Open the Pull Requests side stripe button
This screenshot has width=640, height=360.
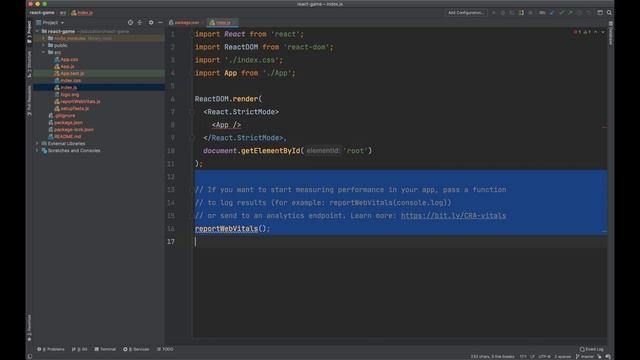pos(29,102)
